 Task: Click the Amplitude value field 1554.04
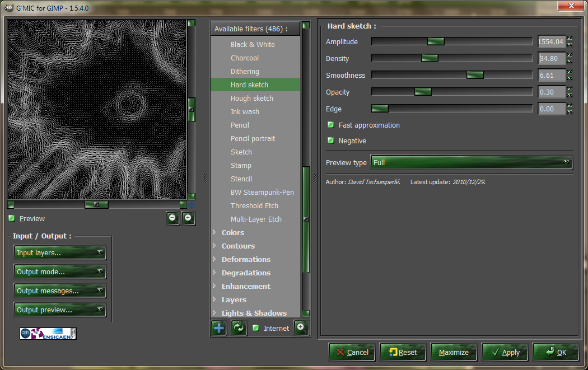coord(551,41)
